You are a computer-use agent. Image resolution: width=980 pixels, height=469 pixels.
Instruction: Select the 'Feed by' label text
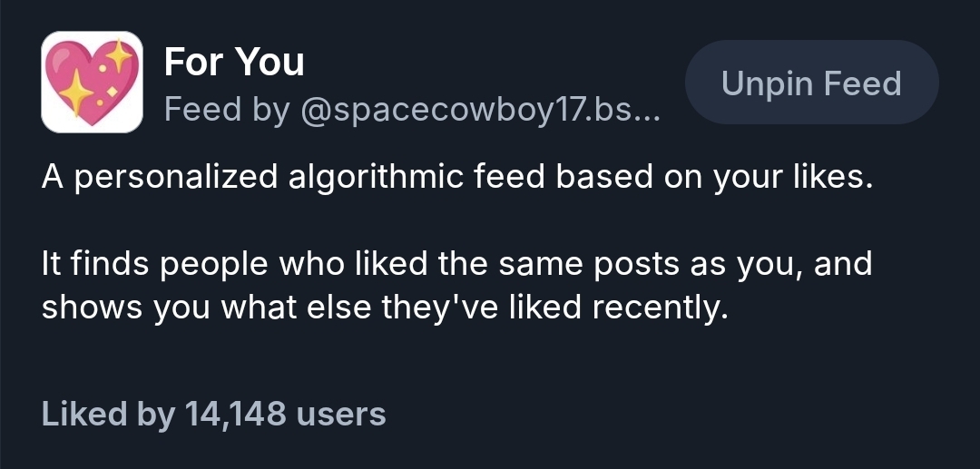(222, 111)
